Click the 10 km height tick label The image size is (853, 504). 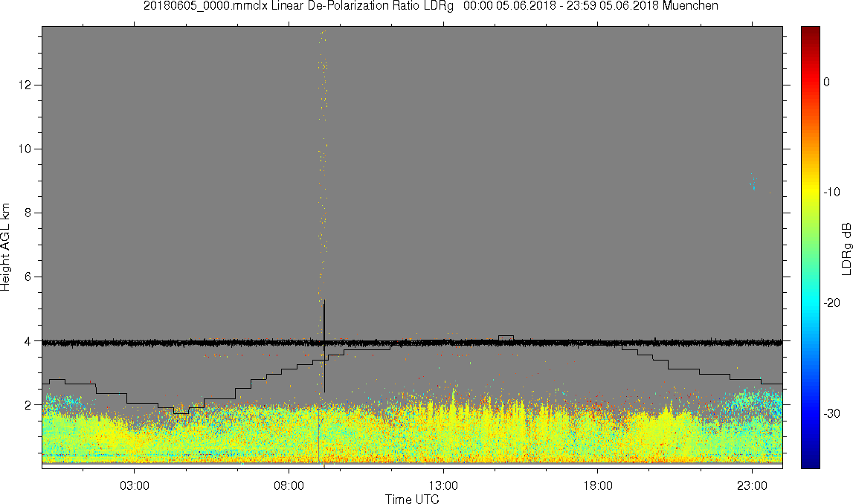click(x=25, y=149)
